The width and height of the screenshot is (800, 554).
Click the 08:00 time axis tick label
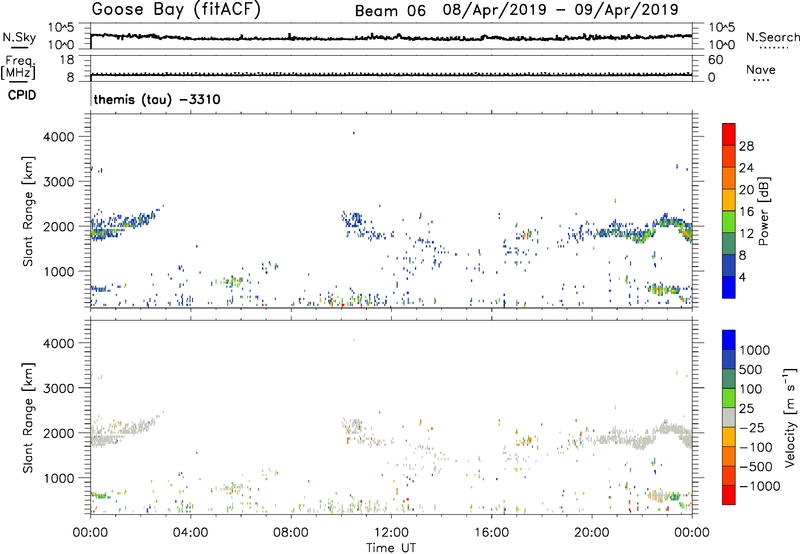[290, 533]
